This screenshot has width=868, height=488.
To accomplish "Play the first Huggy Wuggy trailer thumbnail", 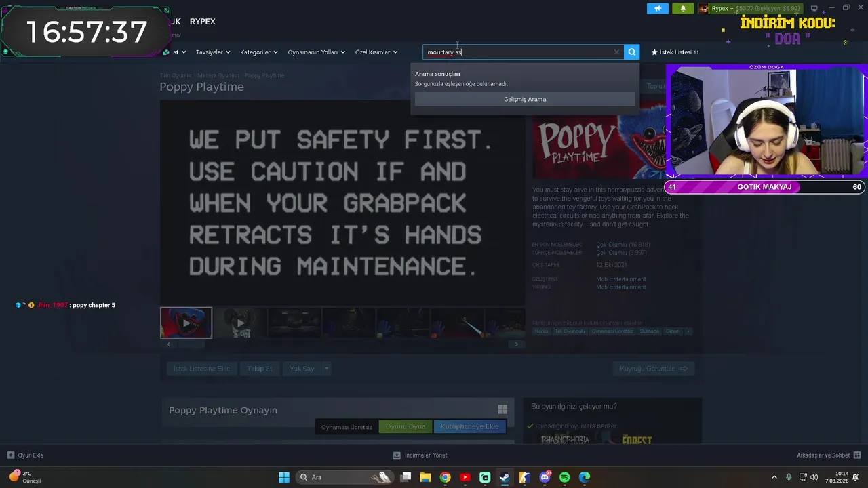I will pos(186,323).
